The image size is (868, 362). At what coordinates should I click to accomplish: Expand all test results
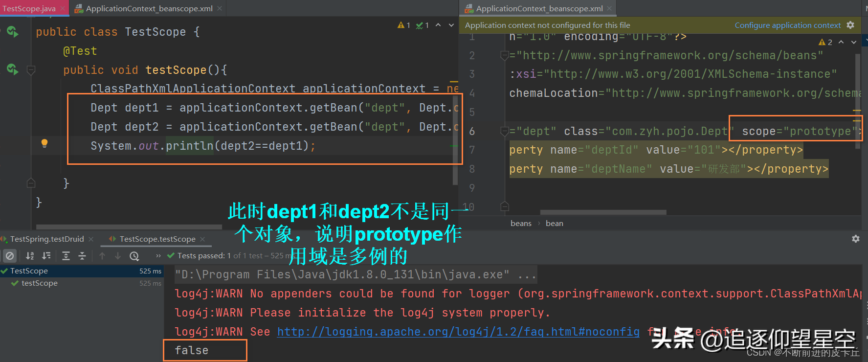[x=66, y=255]
